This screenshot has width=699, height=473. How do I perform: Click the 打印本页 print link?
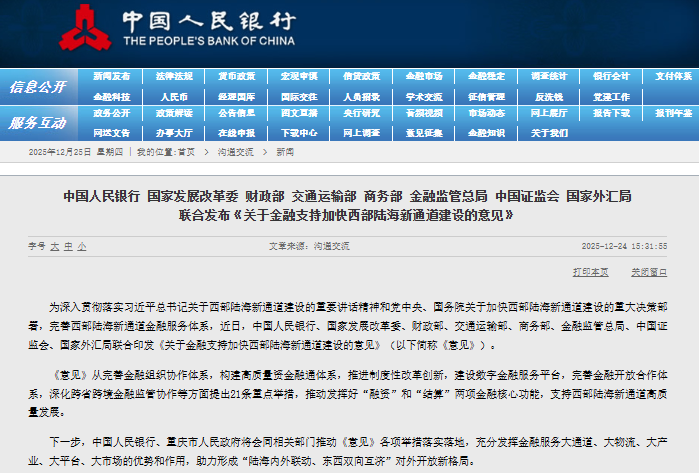589,272
